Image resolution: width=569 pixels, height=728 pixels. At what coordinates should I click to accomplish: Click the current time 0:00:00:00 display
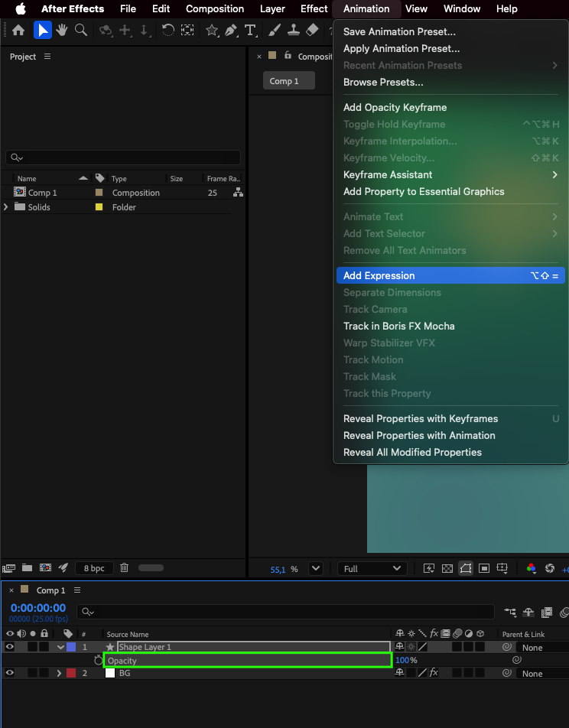click(38, 608)
